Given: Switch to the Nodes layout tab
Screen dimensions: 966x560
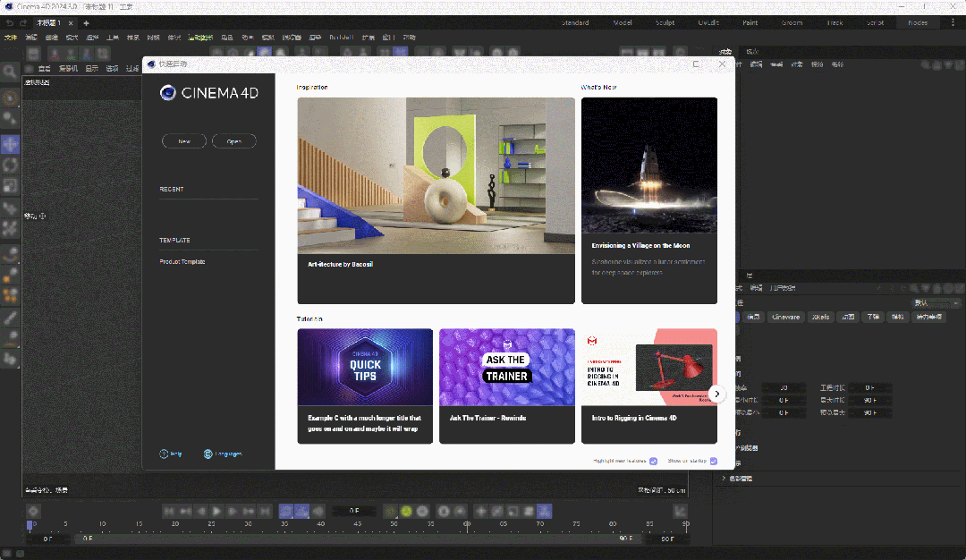Looking at the screenshot, I should tap(918, 22).
